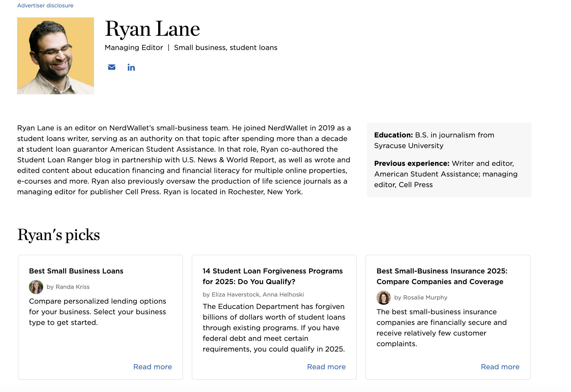Open 14 Student Loan Forgiveness Programs article title
The width and height of the screenshot is (571, 392).
[273, 276]
